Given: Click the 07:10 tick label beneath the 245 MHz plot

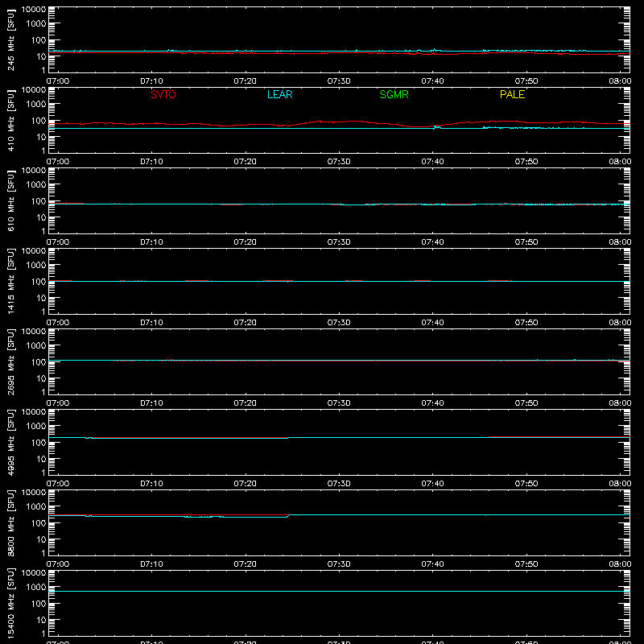Looking at the screenshot, I should [151, 81].
